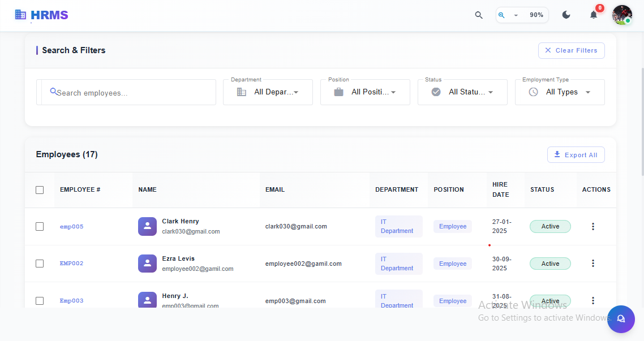Sort by HIRE DATE column header
The width and height of the screenshot is (644, 341).
(501, 189)
